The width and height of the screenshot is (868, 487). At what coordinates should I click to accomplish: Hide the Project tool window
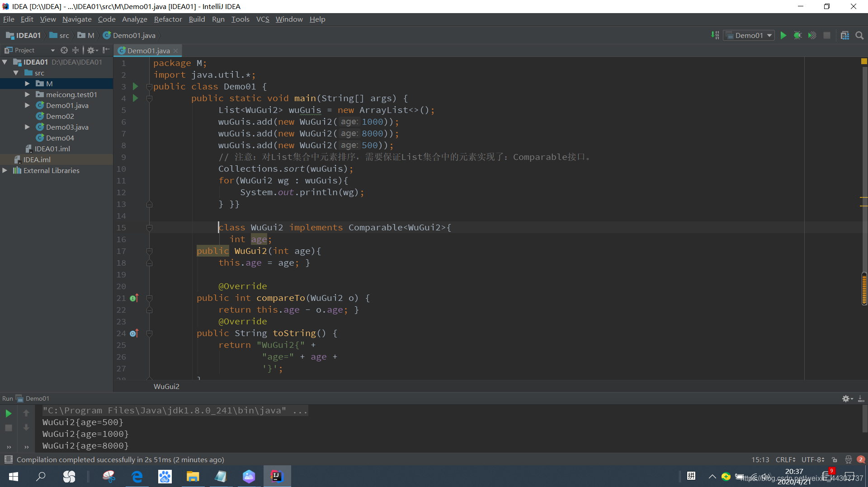(x=106, y=50)
